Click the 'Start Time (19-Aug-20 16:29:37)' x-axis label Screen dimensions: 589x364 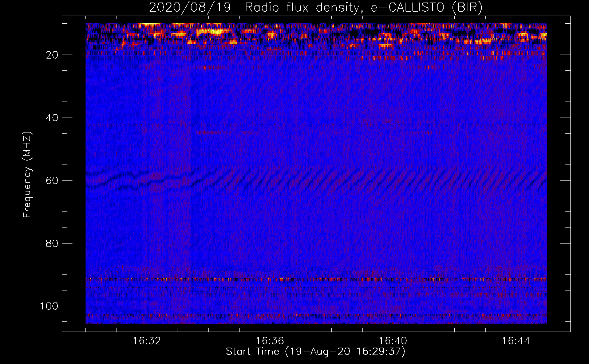point(316,352)
